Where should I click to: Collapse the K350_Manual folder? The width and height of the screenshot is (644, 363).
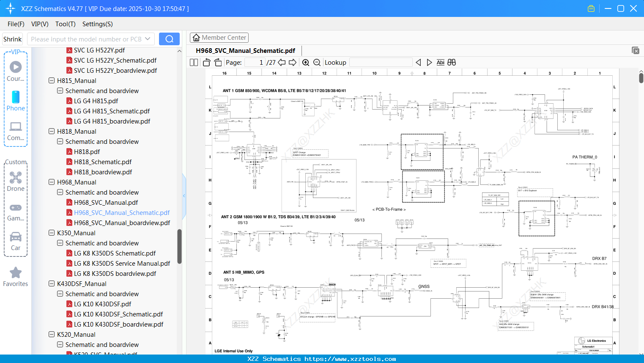pos(51,233)
